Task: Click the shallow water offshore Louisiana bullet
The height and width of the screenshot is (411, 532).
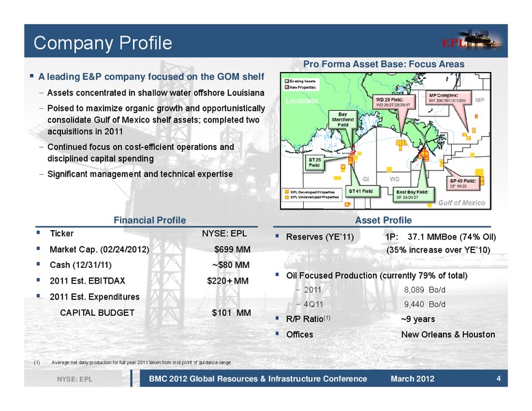Action: pyautogui.click(x=156, y=93)
